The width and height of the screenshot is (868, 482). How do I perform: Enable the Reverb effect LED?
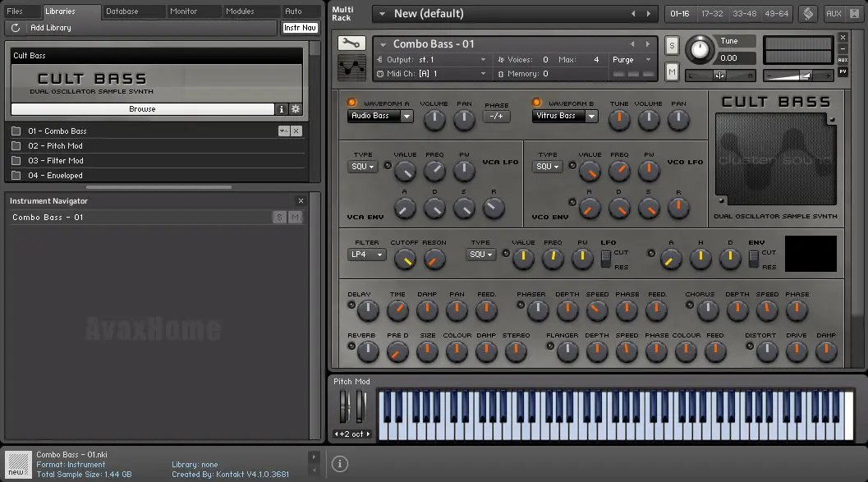click(351, 346)
